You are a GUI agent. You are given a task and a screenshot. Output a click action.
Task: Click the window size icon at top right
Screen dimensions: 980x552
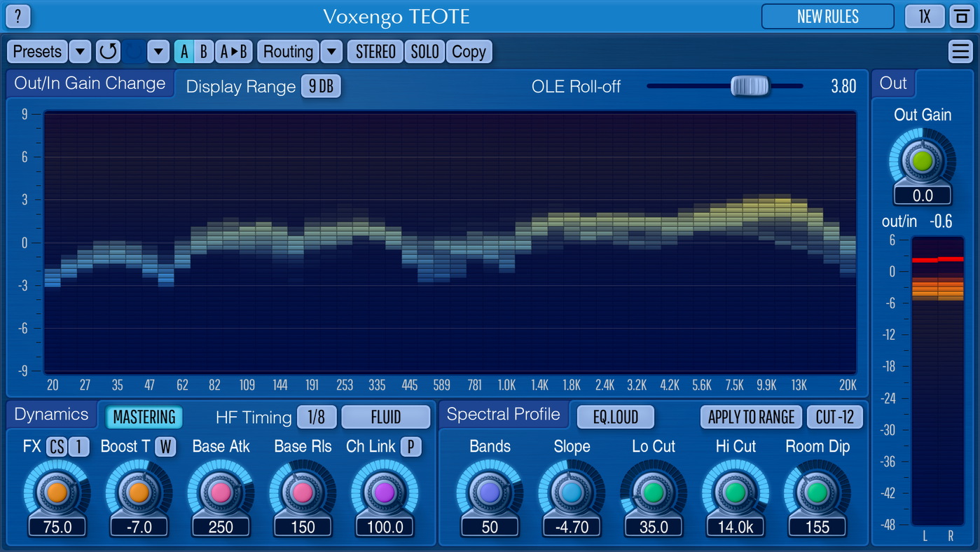click(x=959, y=17)
